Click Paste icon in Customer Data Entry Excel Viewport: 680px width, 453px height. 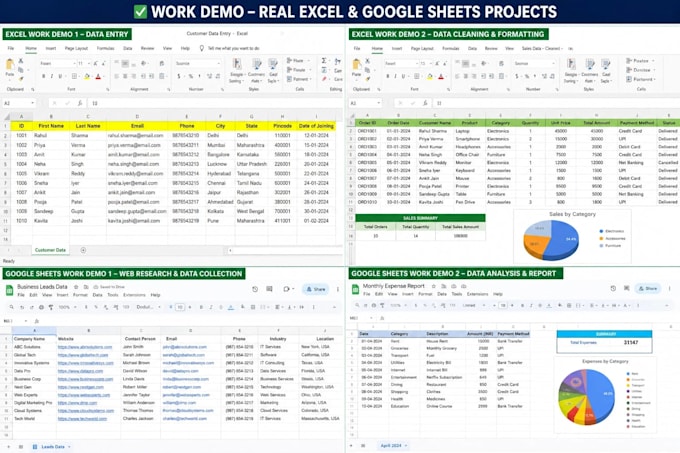pyautogui.click(x=10, y=66)
